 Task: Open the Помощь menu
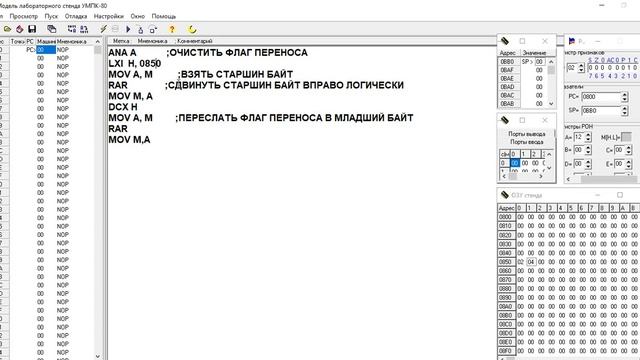coord(164,16)
